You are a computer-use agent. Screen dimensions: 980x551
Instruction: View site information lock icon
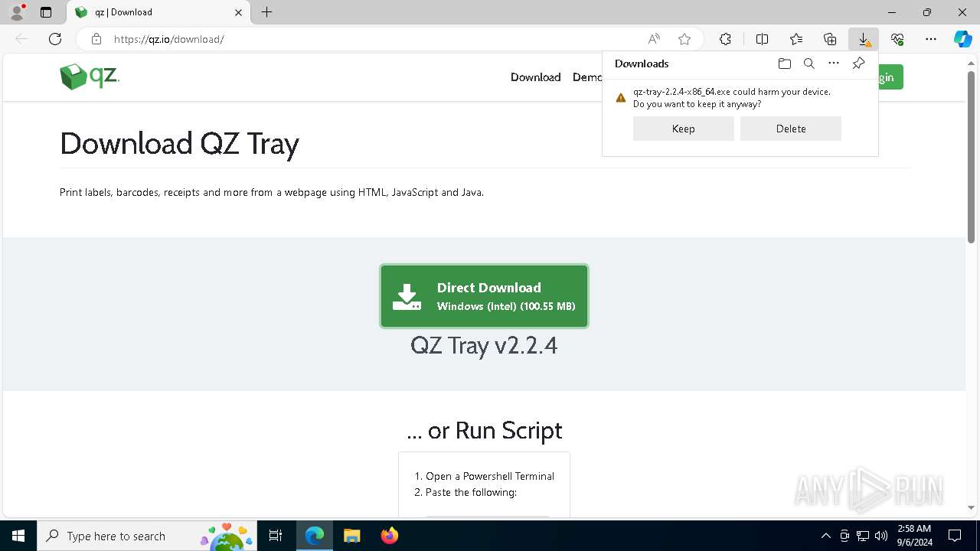96,39
